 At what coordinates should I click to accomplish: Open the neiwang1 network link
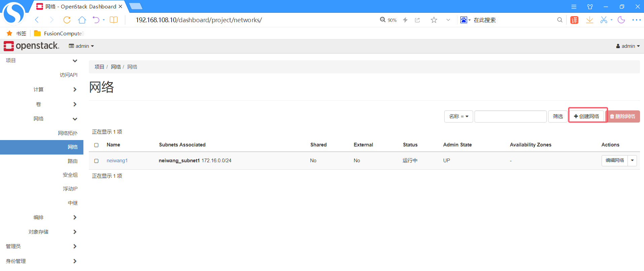pyautogui.click(x=117, y=161)
